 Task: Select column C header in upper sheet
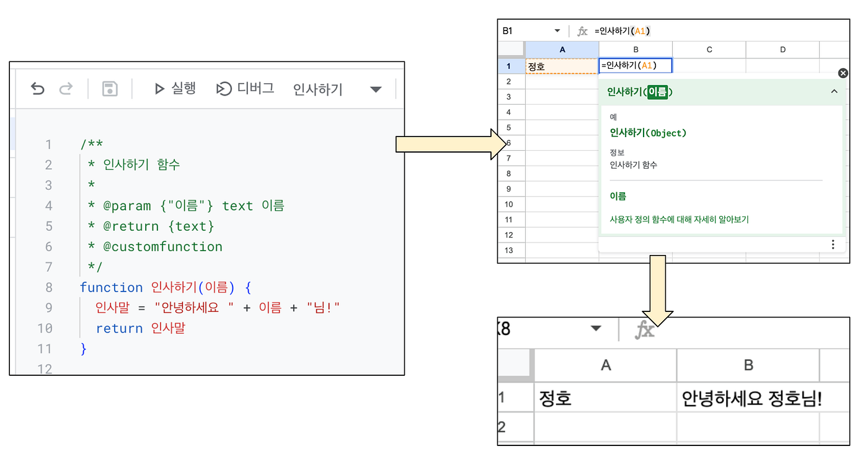point(709,50)
